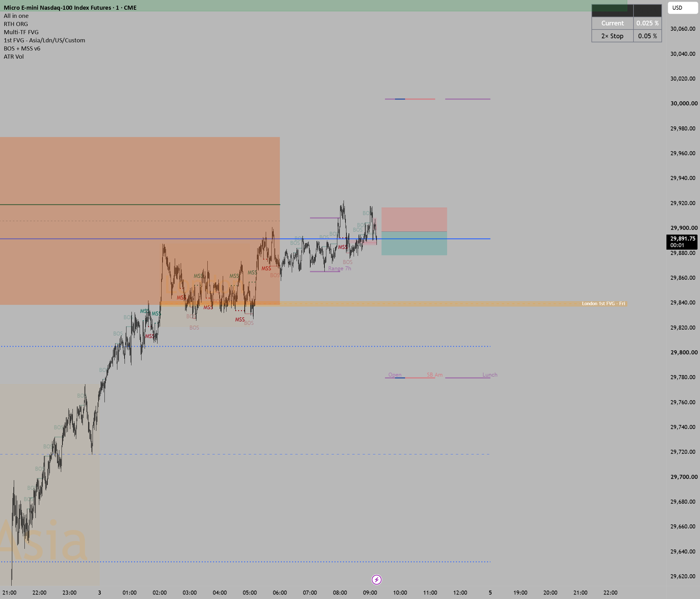This screenshot has height=599, width=700.
Task: Click the 30,060.00 price axis label
Action: 683,29
